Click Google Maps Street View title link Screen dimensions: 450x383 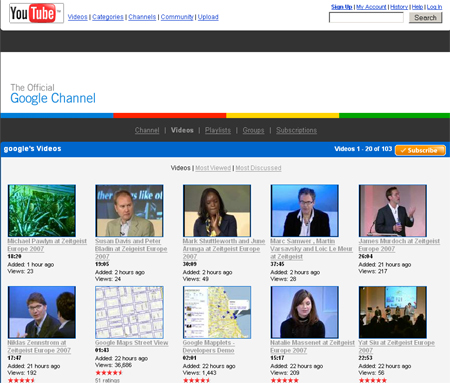[x=132, y=343]
